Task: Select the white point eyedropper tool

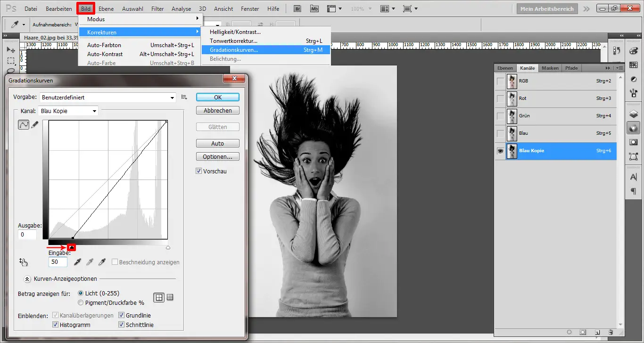Action: click(102, 262)
